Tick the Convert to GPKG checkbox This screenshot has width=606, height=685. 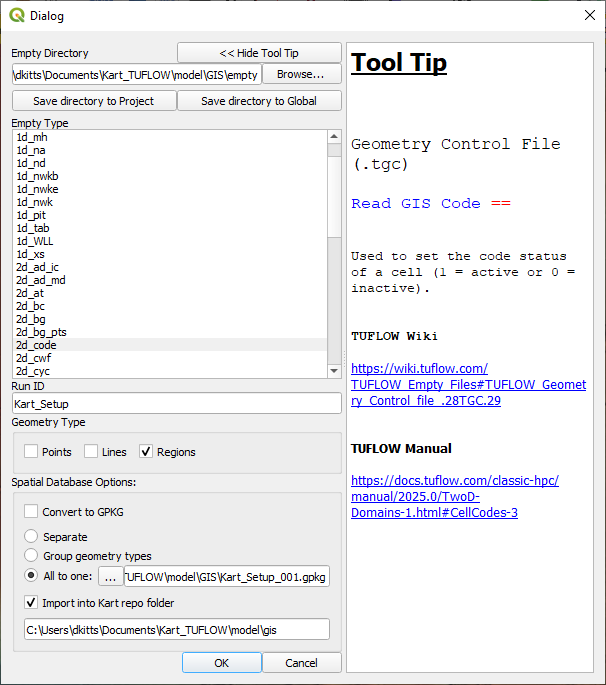pos(32,512)
